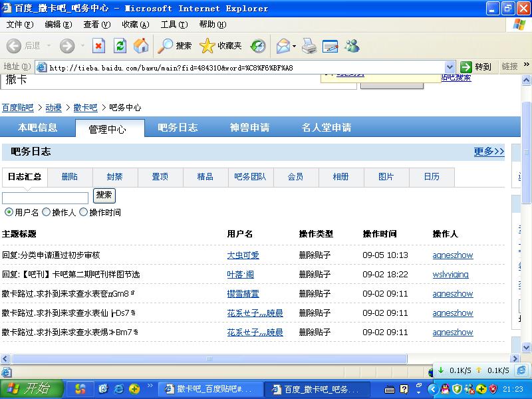
Task: Select the 用户名 radio button
Action: pyautogui.click(x=9, y=212)
